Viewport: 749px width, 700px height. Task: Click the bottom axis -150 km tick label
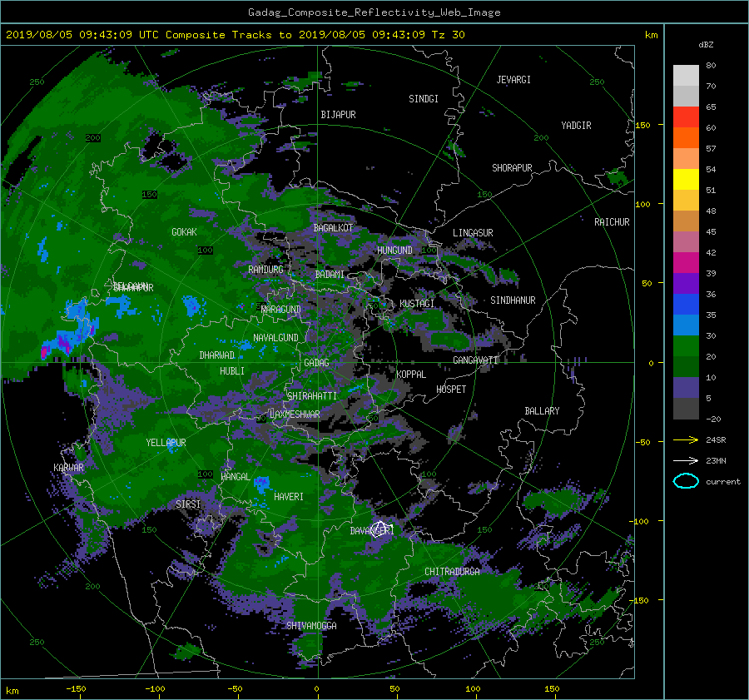click(76, 689)
